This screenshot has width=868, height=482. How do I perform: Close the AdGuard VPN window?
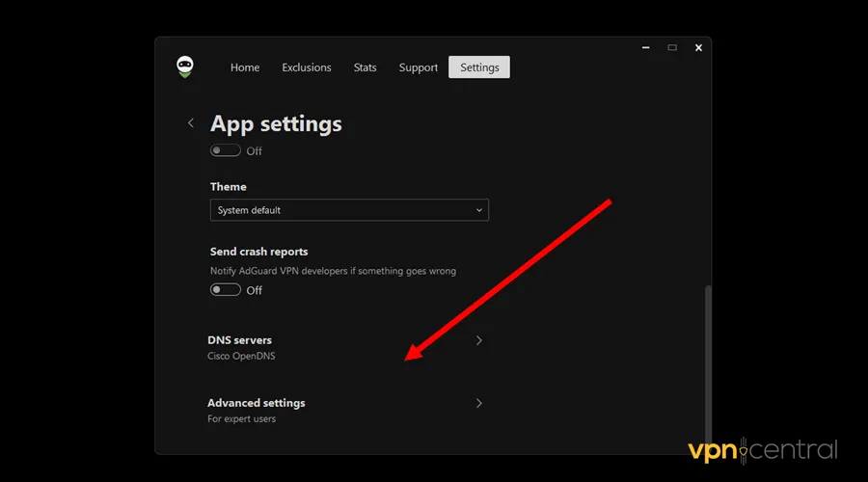(x=698, y=47)
